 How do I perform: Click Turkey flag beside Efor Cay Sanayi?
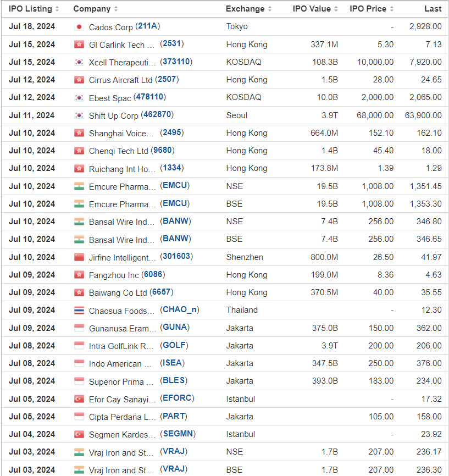click(x=79, y=399)
